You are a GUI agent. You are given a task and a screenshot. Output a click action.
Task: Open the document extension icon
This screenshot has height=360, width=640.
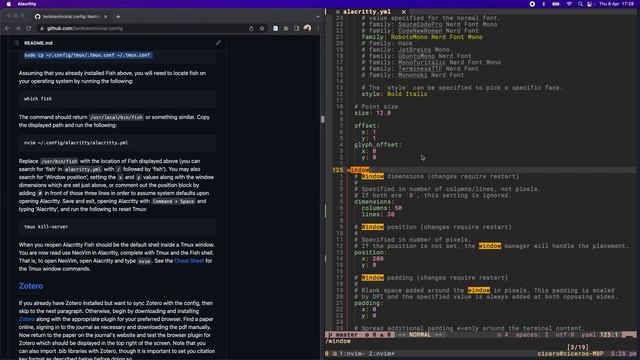276,28
